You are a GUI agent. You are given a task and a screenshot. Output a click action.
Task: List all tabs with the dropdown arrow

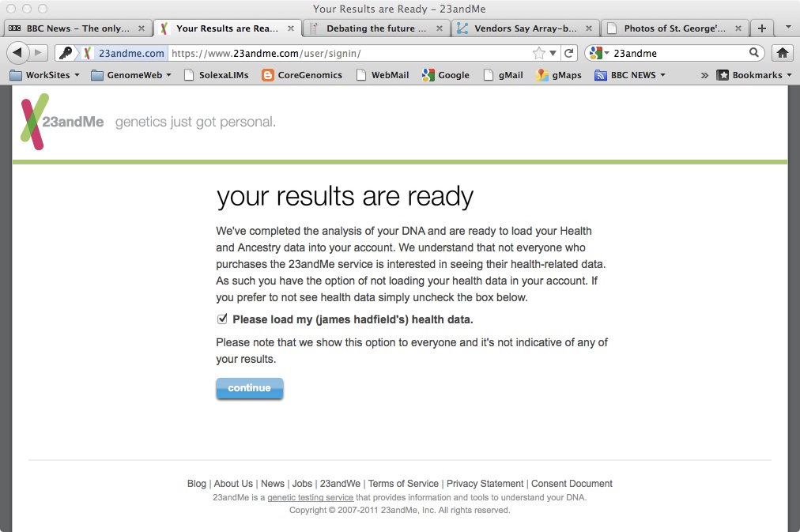[x=788, y=27]
